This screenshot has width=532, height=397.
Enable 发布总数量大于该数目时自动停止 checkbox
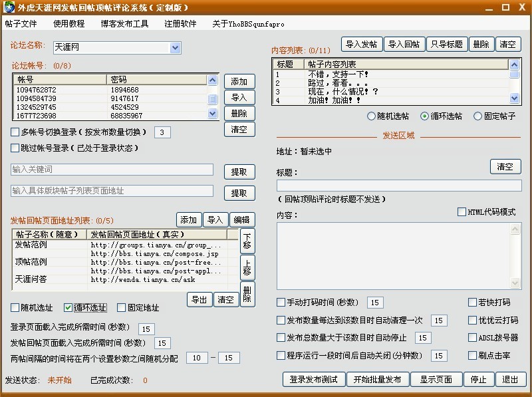tap(281, 338)
